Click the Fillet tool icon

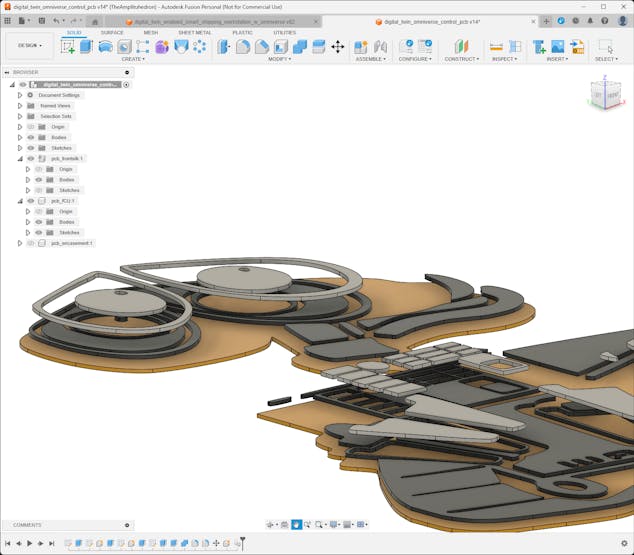click(243, 46)
